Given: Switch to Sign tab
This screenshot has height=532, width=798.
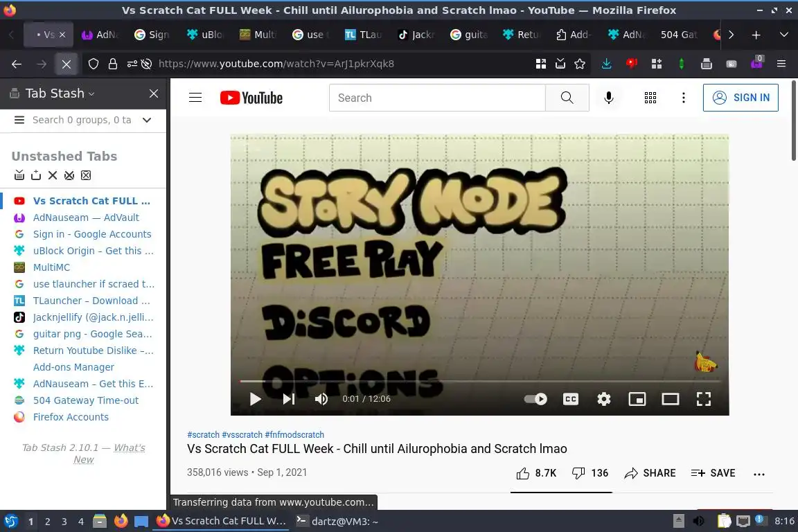Looking at the screenshot, I should point(152,35).
